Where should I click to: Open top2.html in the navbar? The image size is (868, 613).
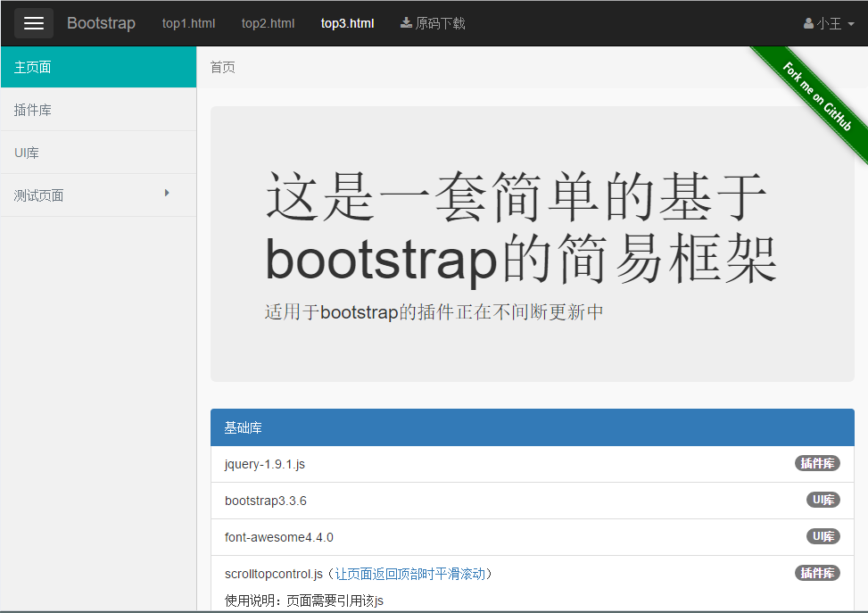pos(268,23)
